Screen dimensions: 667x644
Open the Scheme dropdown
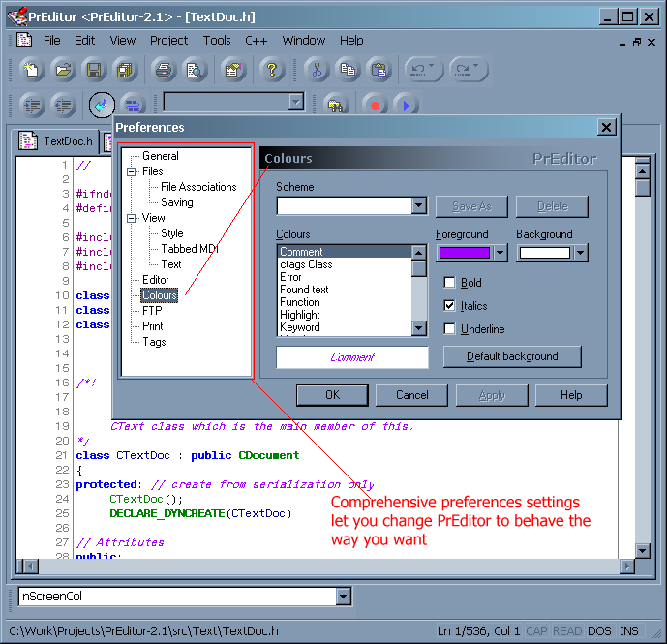(419, 206)
